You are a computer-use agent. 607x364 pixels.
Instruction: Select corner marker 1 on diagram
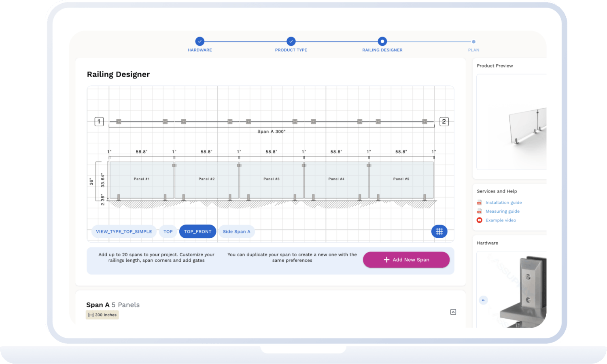(99, 121)
